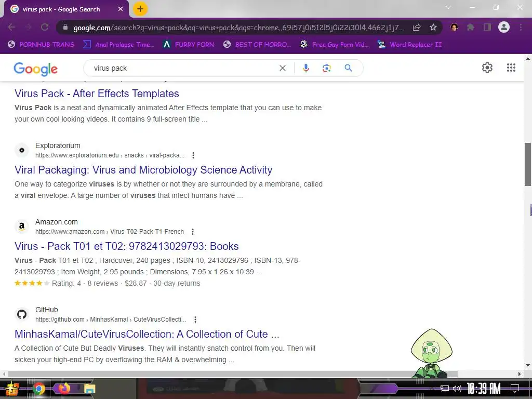Screen dimensions: 532x399
Task: Click the Exploratorium favicon
Action: (22, 150)
